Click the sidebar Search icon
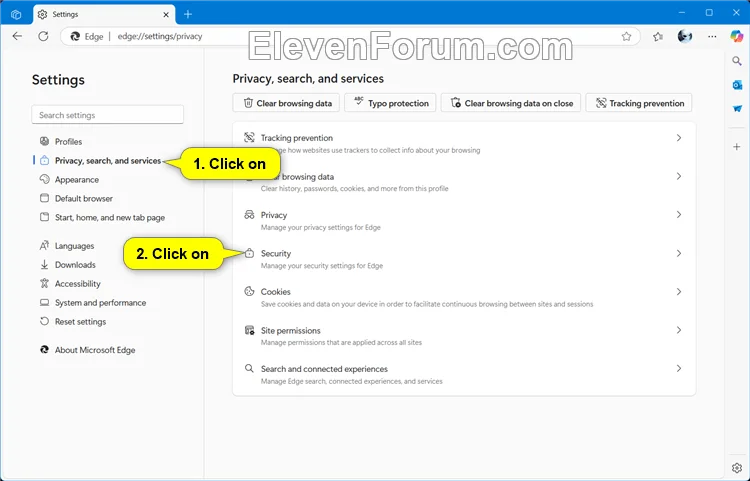The width and height of the screenshot is (750, 481). tap(737, 61)
